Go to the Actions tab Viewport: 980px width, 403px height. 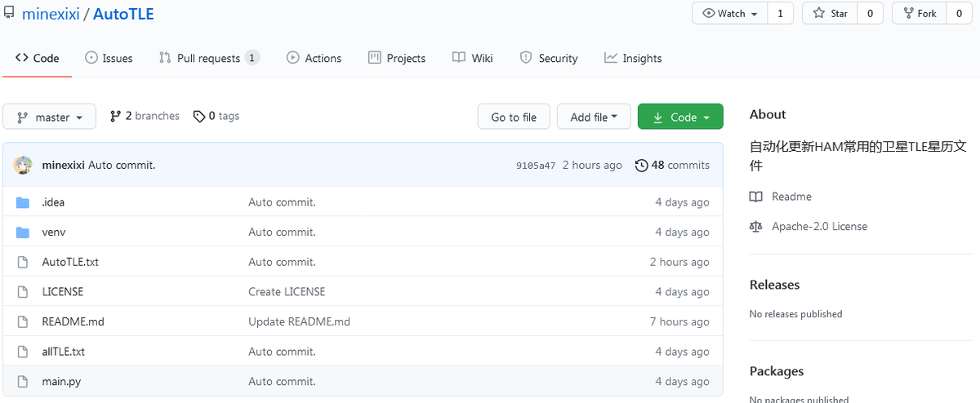(x=314, y=58)
